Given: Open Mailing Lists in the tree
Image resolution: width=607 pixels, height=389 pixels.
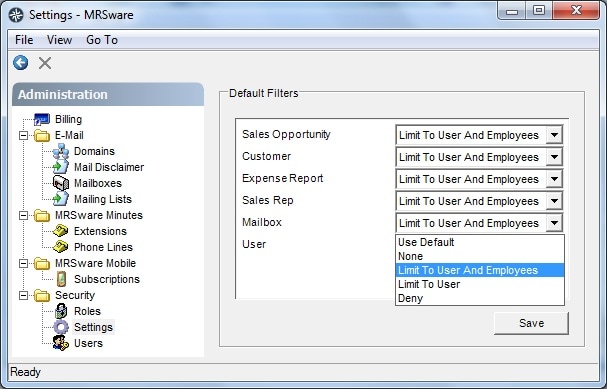Looking at the screenshot, I should click(x=103, y=199).
